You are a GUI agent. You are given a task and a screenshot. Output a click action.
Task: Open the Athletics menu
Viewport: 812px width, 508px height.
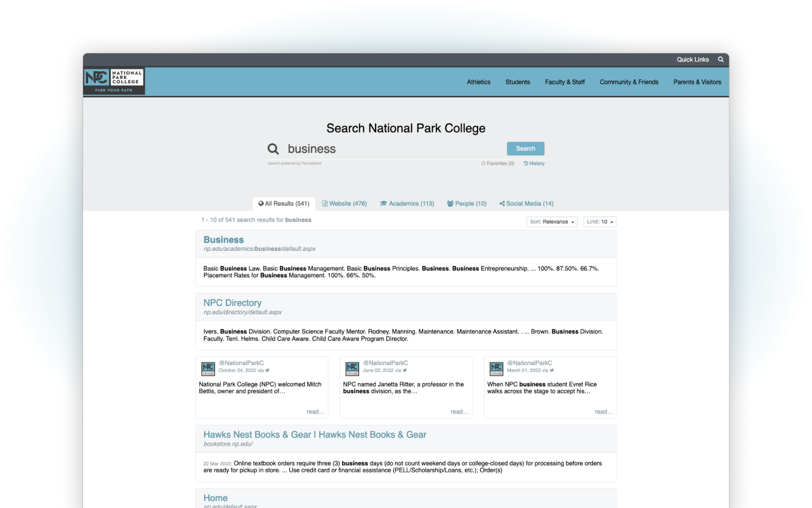point(479,82)
